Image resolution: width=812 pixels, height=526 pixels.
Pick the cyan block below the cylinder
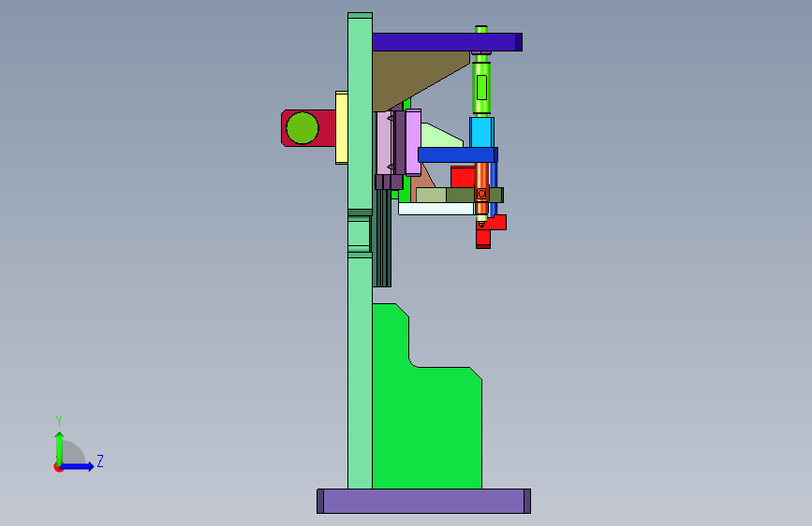click(x=481, y=133)
